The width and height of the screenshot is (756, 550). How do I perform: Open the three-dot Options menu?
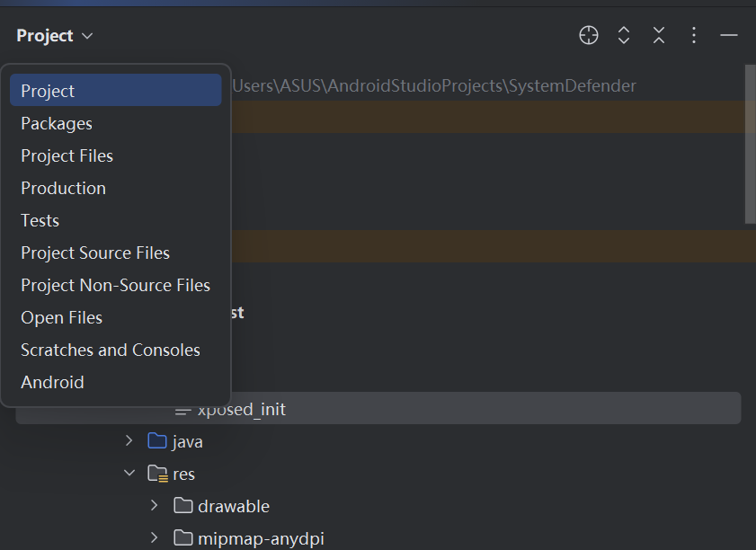694,35
